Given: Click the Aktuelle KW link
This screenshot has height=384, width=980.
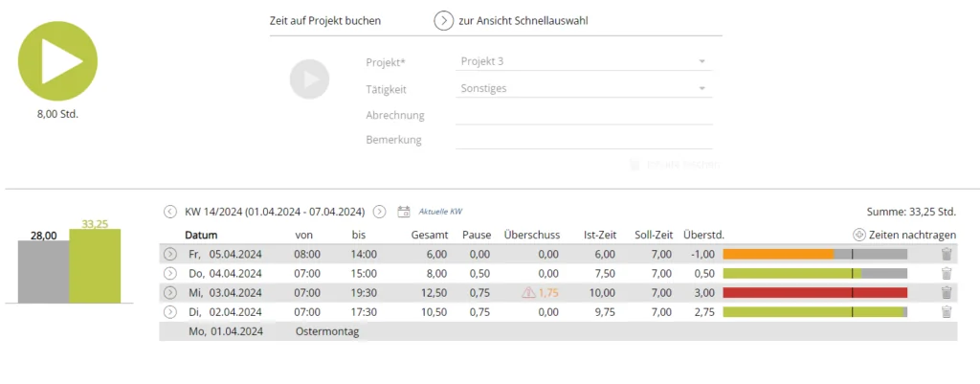Looking at the screenshot, I should 440,212.
